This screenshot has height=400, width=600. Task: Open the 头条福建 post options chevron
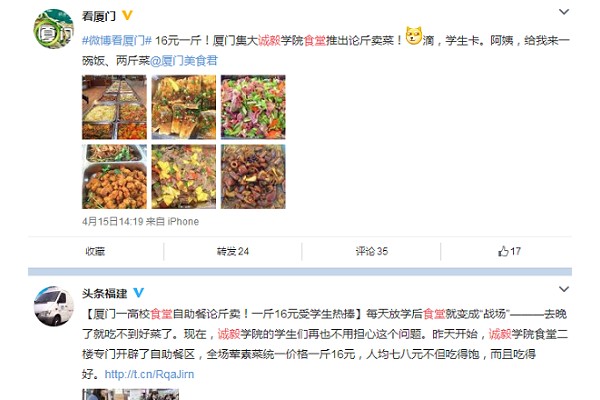[x=564, y=289]
